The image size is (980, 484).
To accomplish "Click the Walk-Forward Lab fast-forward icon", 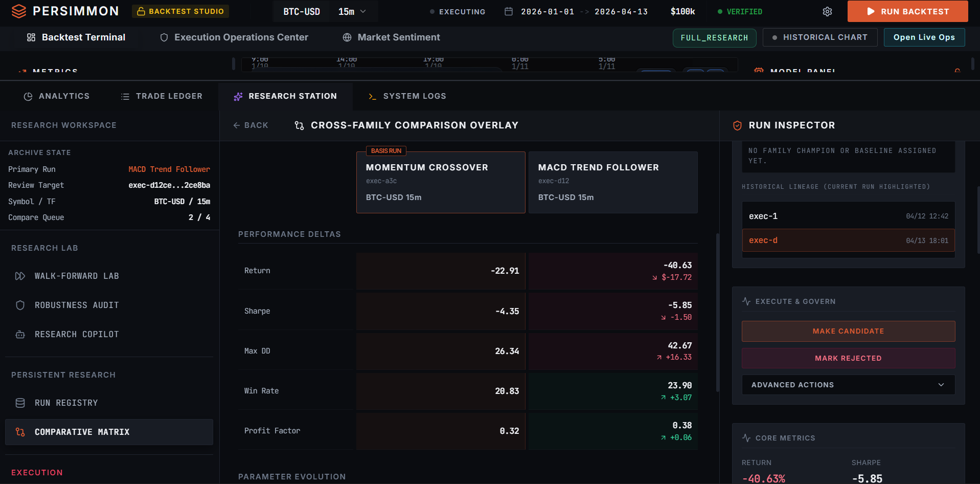I will pos(20,276).
